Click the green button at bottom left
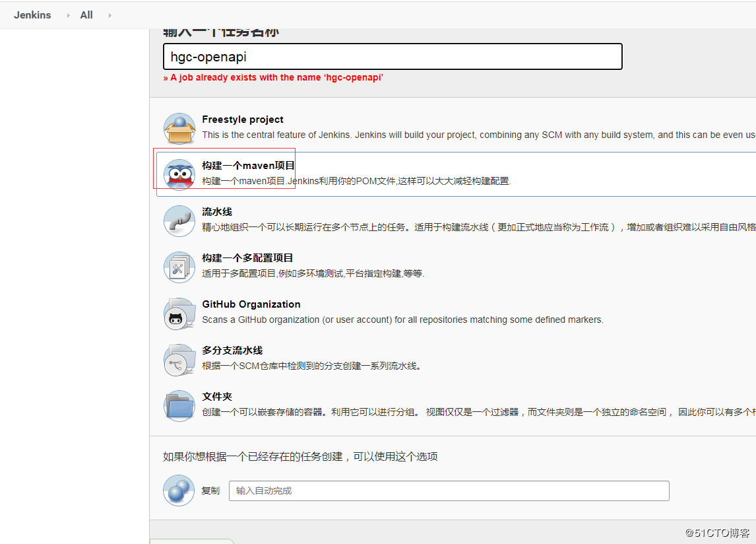This screenshot has height=544, width=756. point(191,541)
